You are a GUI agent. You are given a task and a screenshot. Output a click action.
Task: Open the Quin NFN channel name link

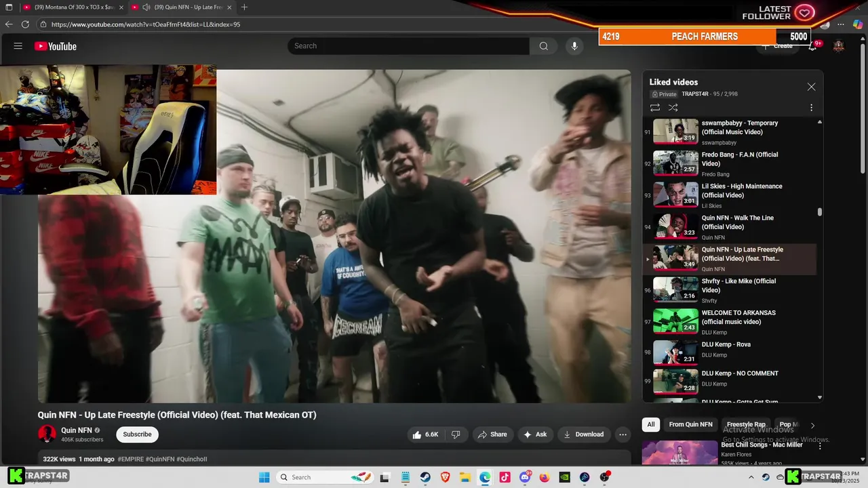(x=77, y=430)
